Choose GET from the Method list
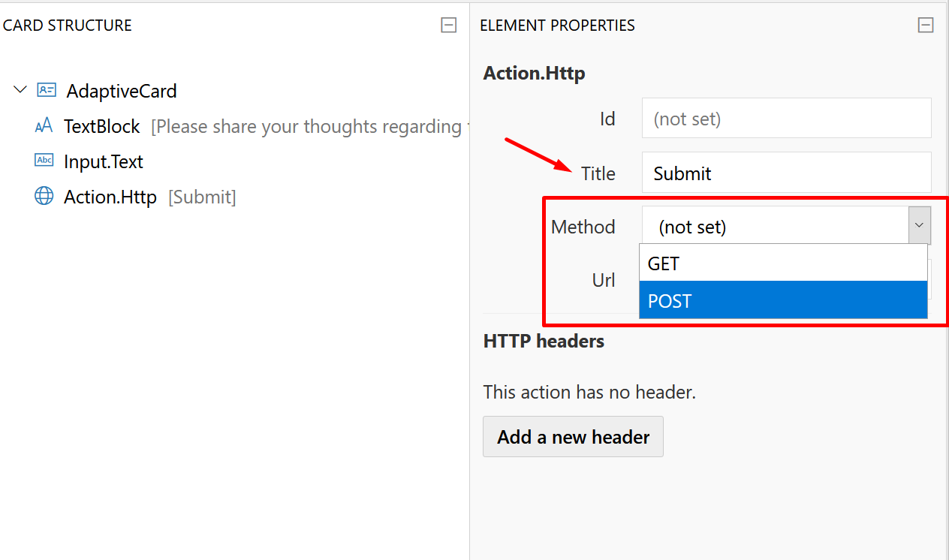949x560 pixels. coord(783,263)
